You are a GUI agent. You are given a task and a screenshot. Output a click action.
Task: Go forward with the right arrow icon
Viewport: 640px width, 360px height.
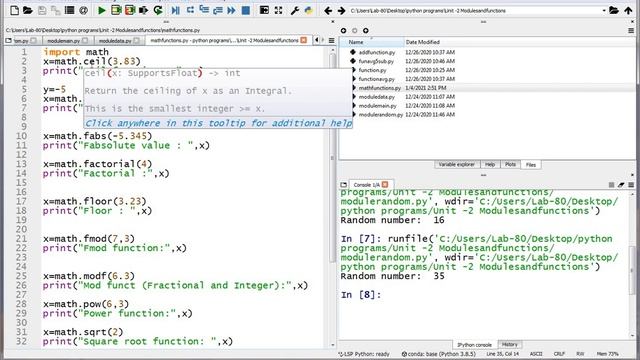pos(342,11)
